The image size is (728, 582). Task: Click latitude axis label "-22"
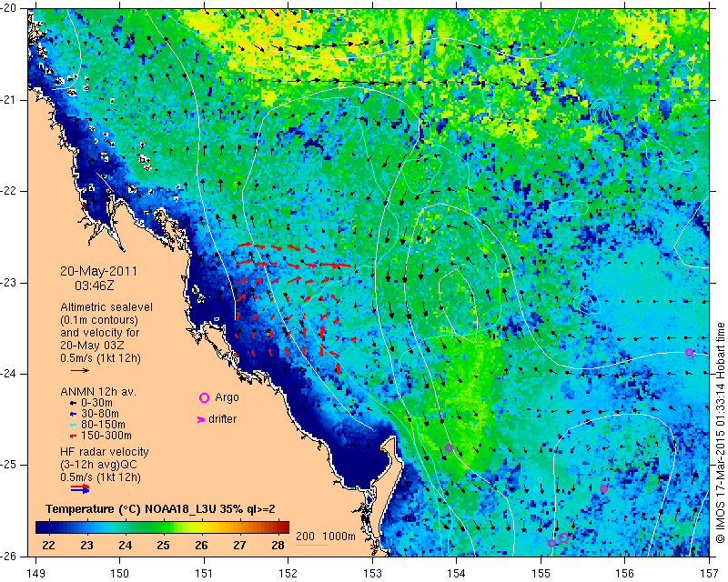click(x=9, y=191)
